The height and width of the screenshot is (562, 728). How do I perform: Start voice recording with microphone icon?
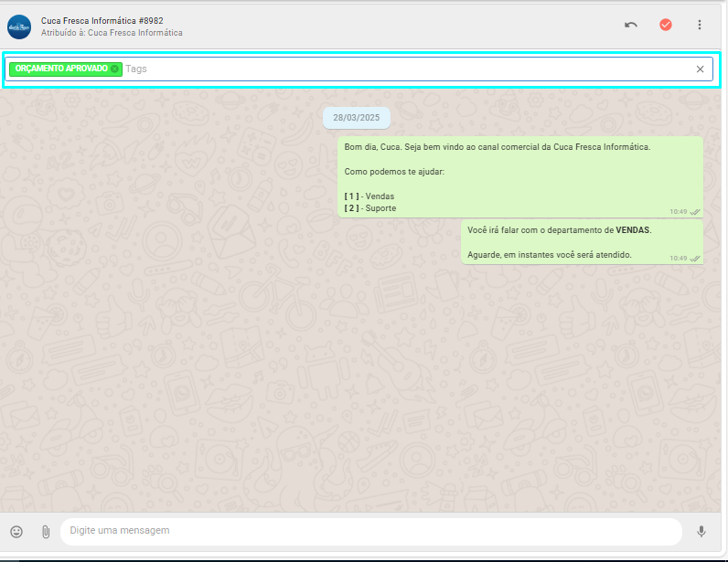click(701, 532)
